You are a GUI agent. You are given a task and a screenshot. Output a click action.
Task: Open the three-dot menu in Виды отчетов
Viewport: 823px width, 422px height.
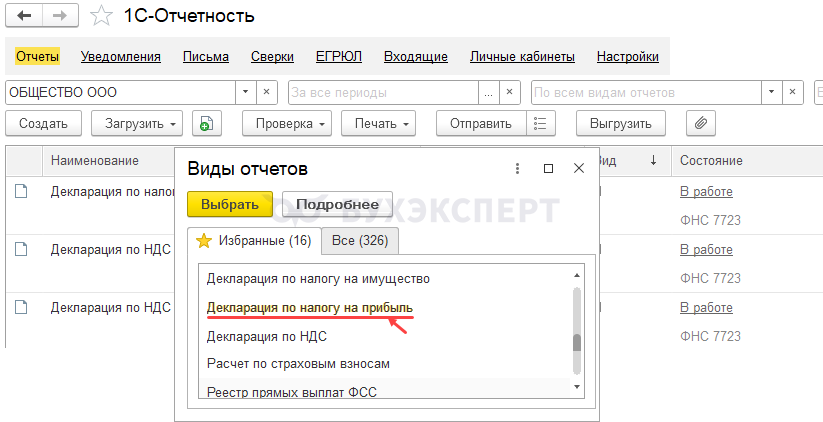pyautogui.click(x=518, y=168)
